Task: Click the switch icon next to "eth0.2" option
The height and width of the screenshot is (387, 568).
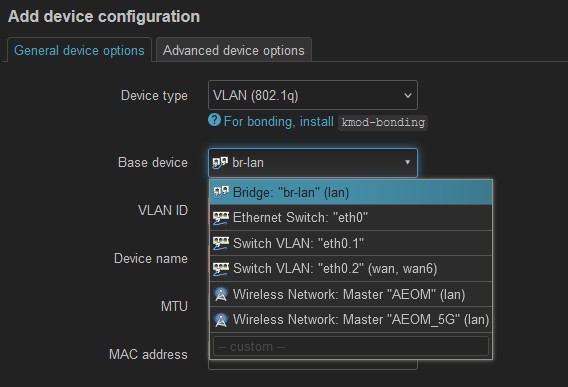Action: click(x=221, y=269)
